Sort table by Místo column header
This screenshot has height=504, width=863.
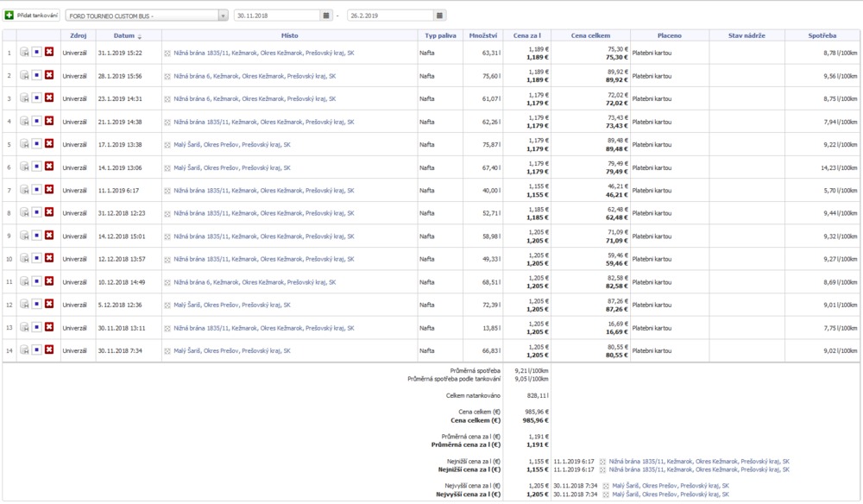[289, 35]
